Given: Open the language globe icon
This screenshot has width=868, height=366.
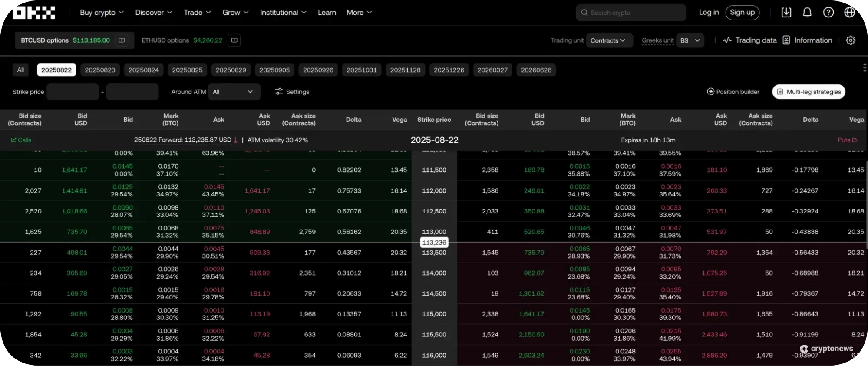Looking at the screenshot, I should 850,13.
